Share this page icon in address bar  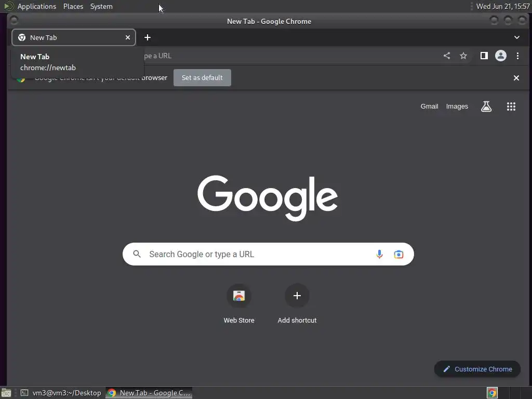click(x=447, y=56)
